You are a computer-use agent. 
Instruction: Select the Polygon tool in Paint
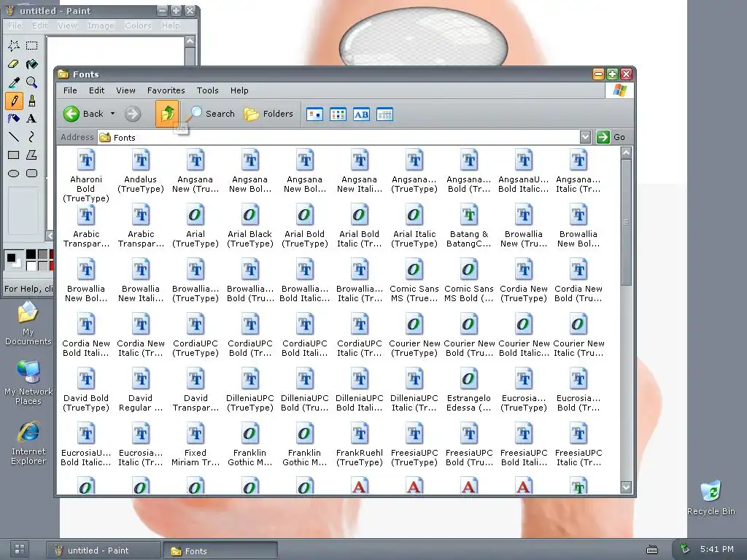tap(32, 155)
